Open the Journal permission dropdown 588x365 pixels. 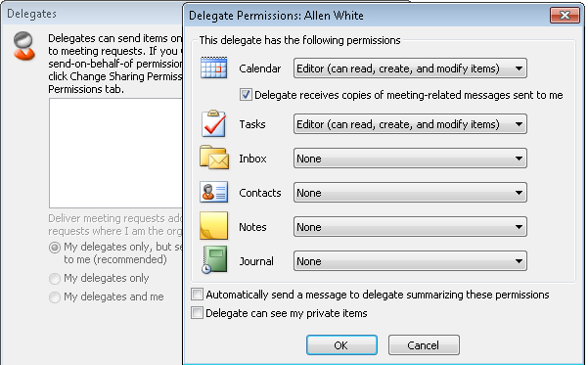click(410, 261)
